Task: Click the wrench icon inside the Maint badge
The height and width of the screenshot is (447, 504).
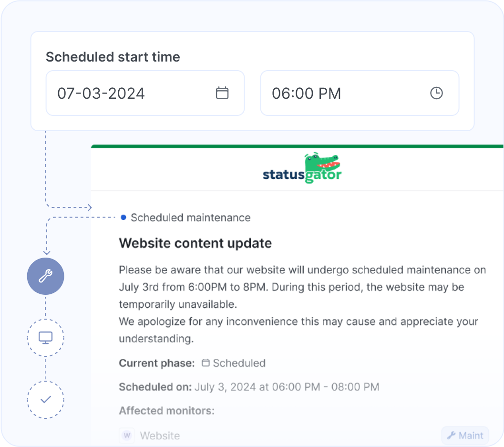Action: tap(451, 436)
